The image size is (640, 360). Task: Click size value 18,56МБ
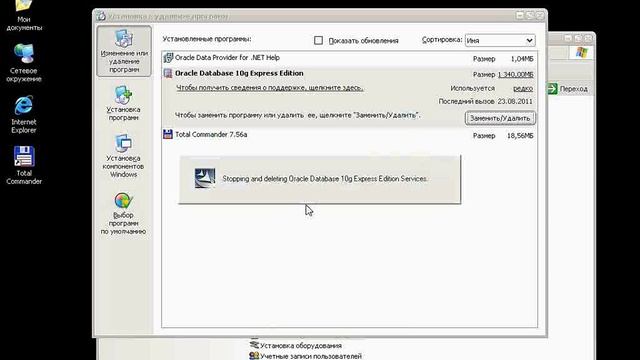point(520,136)
